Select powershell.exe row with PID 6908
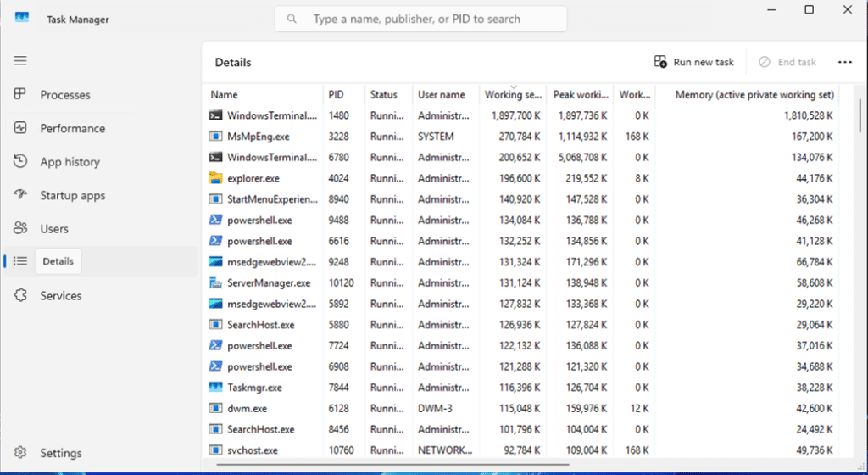The height and width of the screenshot is (475, 868). tap(520, 366)
